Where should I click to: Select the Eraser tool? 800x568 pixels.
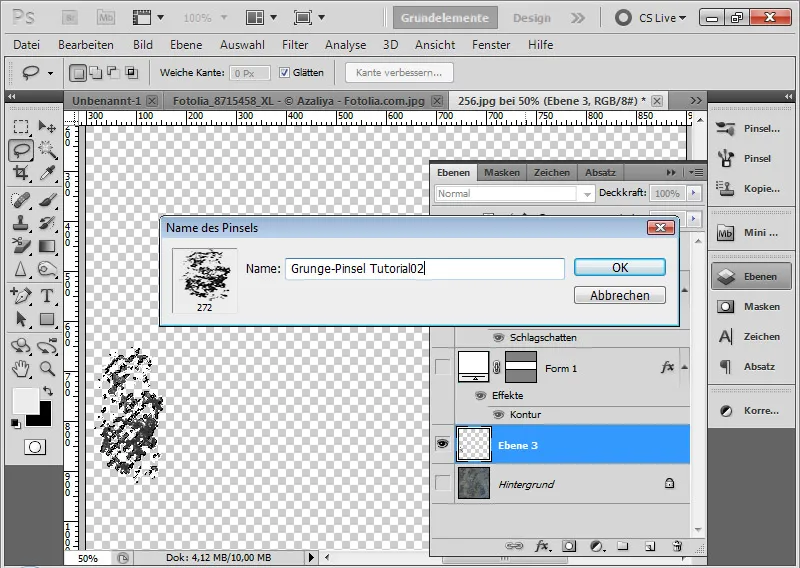point(21,246)
